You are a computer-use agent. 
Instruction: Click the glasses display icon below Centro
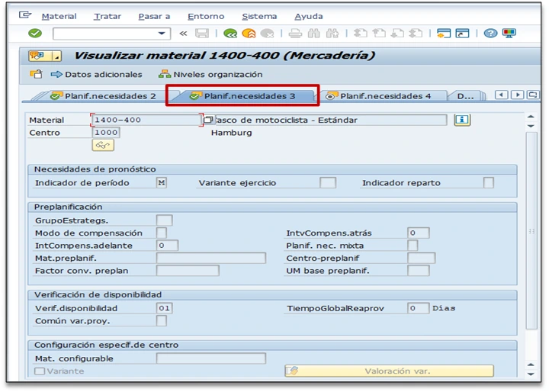(103, 145)
